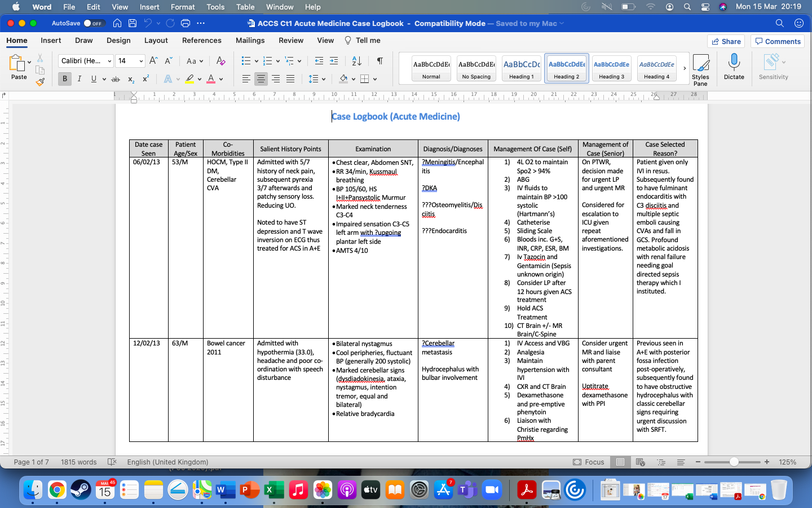Viewport: 812px width, 508px height.
Task: Adjust the zoom slider handle
Action: (734, 462)
